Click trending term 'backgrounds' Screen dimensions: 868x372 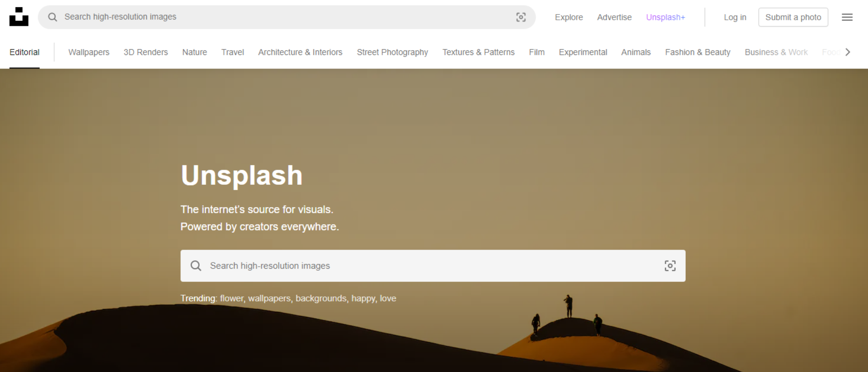[321, 298]
